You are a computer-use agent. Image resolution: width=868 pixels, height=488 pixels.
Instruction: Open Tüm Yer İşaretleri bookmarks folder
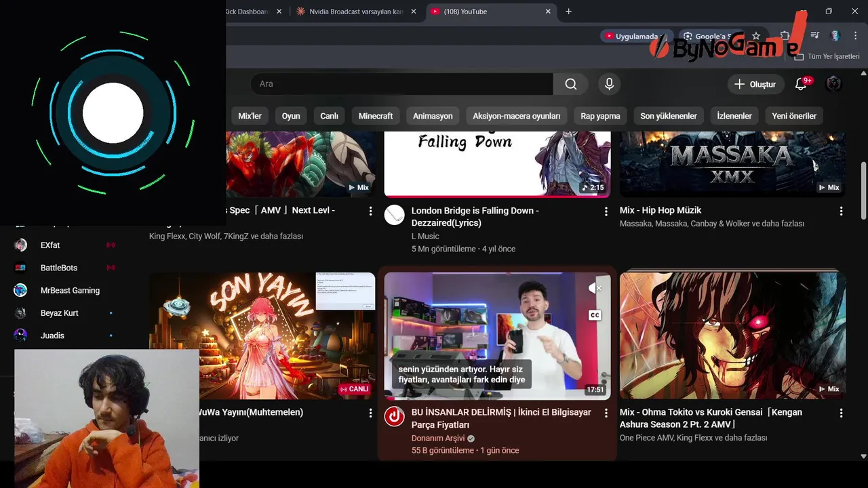(x=827, y=56)
